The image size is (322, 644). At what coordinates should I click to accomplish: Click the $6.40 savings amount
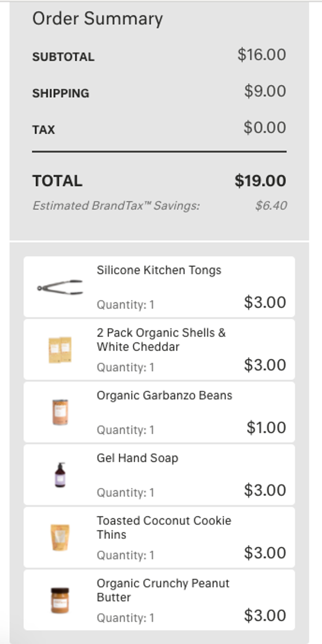(271, 206)
